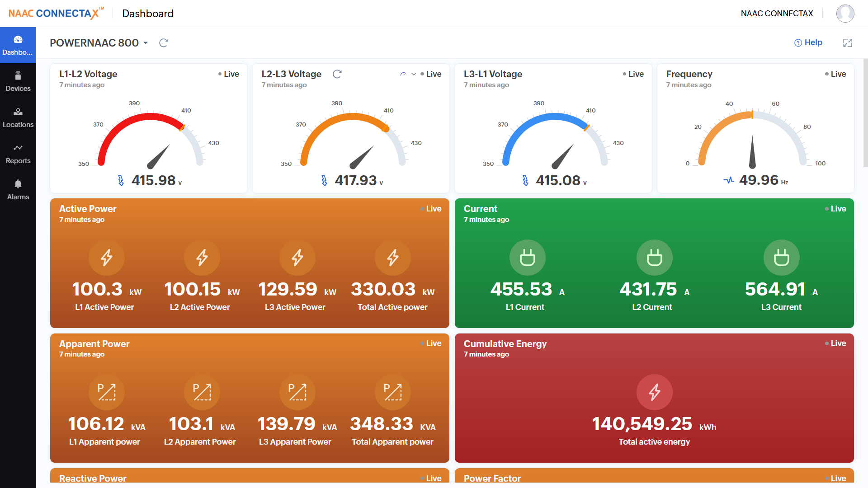Open the user profile avatar
Image resolution: width=868 pixels, height=488 pixels.
pyautogui.click(x=845, y=13)
